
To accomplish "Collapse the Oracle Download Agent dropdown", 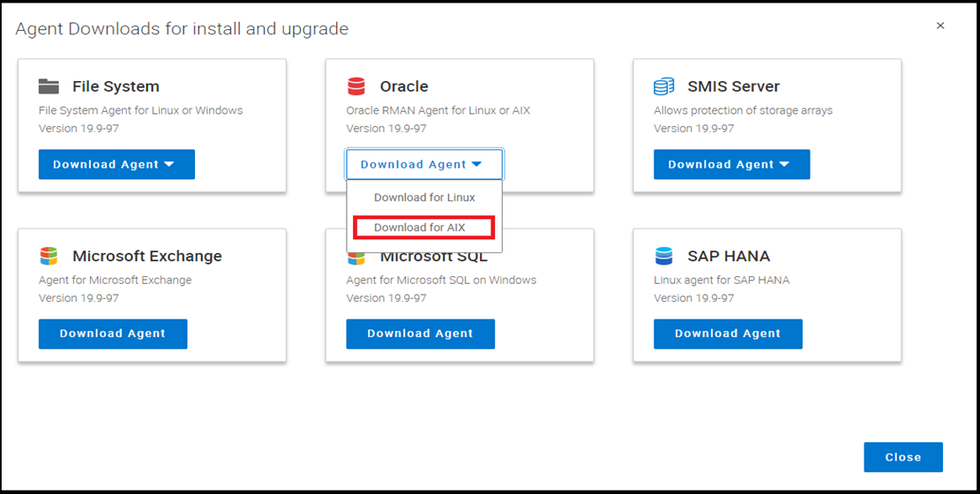I will (424, 164).
